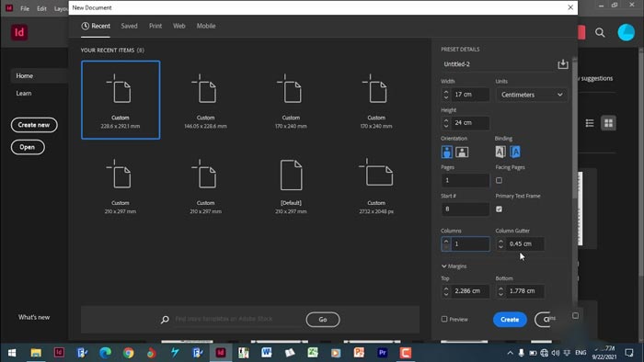
Task: Click the Open button on the Home screen
Action: pyautogui.click(x=28, y=147)
